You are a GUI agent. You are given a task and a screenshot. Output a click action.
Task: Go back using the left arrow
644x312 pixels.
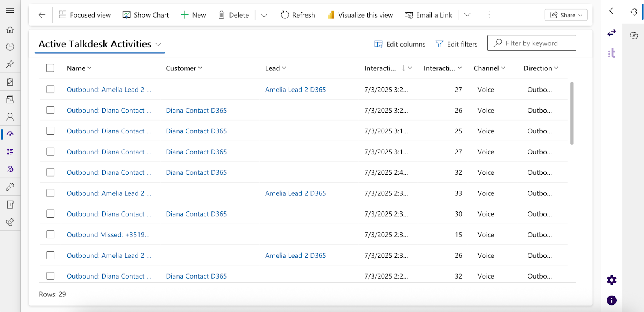[42, 15]
